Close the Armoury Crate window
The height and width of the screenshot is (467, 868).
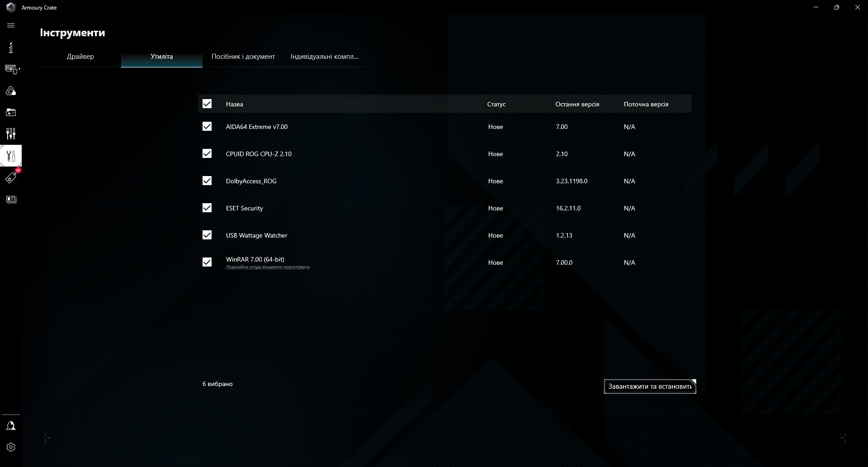[x=858, y=7]
